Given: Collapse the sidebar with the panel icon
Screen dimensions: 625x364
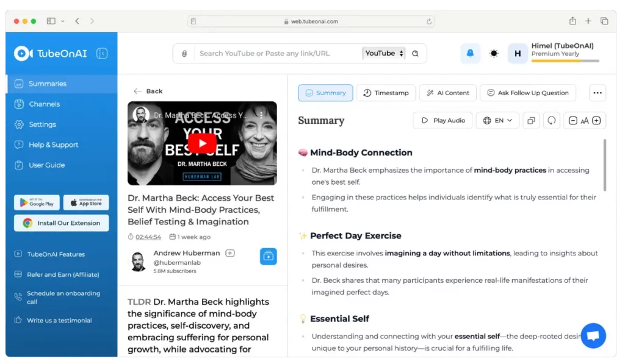Looking at the screenshot, I should pos(102,54).
